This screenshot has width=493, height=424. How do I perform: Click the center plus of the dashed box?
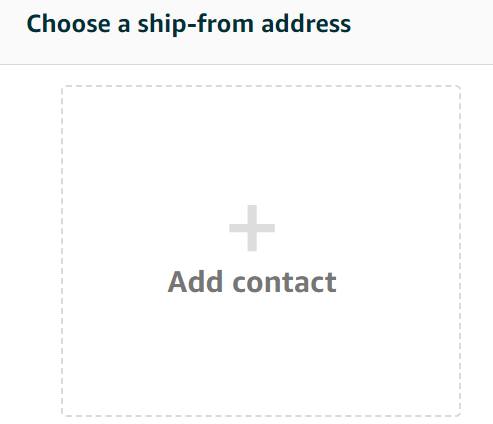252,228
